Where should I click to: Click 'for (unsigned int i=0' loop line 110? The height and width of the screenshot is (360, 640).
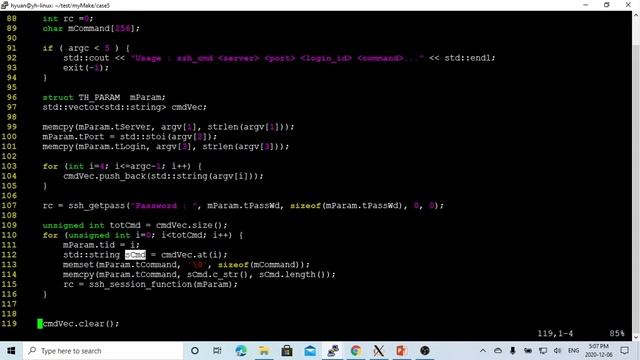(x=143, y=235)
